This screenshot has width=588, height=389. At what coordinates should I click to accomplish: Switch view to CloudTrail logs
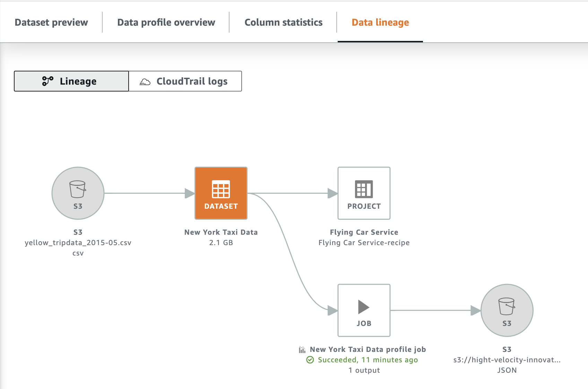[x=185, y=81]
